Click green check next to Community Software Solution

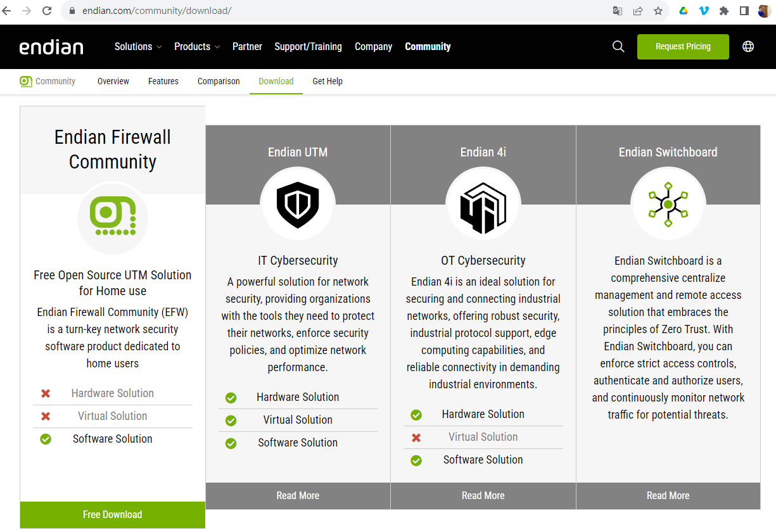[46, 439]
